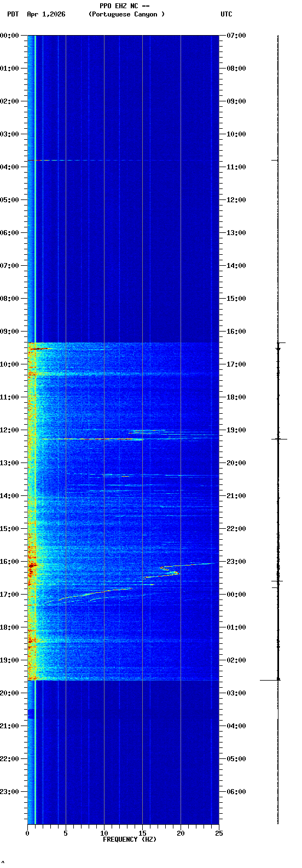
Task: Click the "20" frequency tick label
Action: [x=181, y=833]
